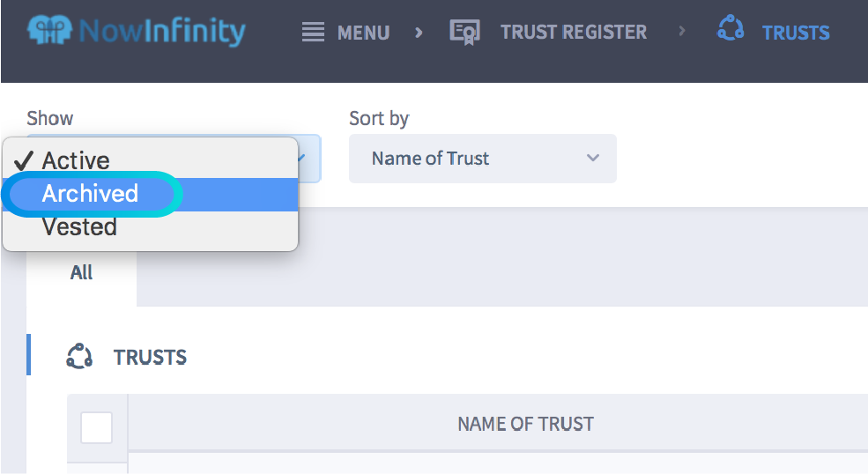Click the Trusts section heading icon
The image size is (868, 474).
(80, 357)
